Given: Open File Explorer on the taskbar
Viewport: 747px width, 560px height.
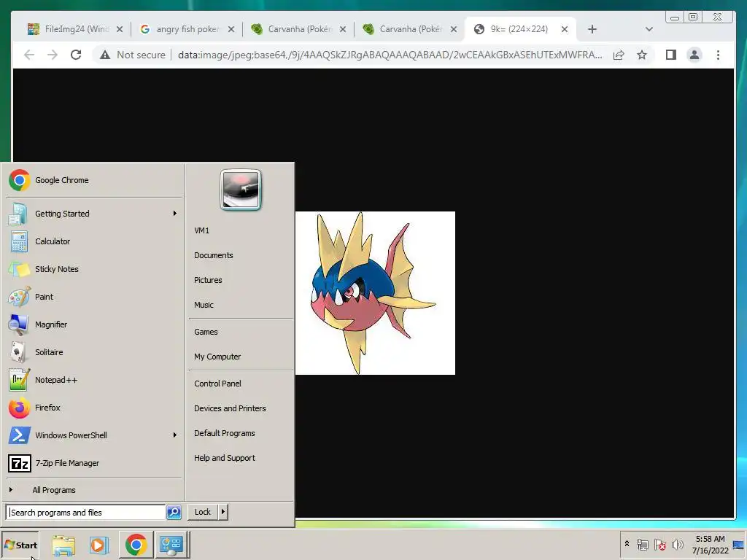Looking at the screenshot, I should click(63, 545).
